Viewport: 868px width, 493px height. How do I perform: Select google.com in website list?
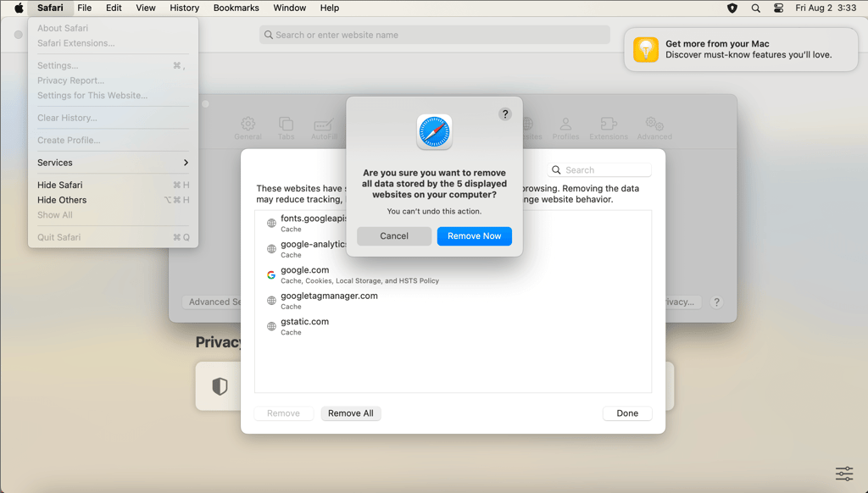point(453,275)
